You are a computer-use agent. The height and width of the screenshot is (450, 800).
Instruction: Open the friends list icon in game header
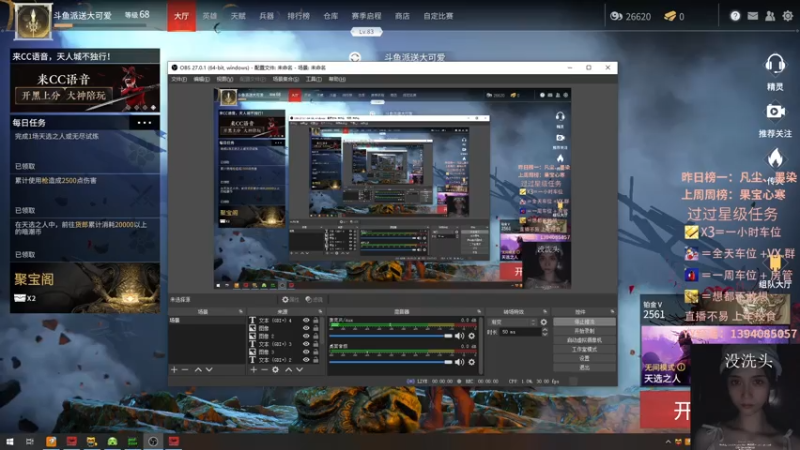tap(770, 16)
